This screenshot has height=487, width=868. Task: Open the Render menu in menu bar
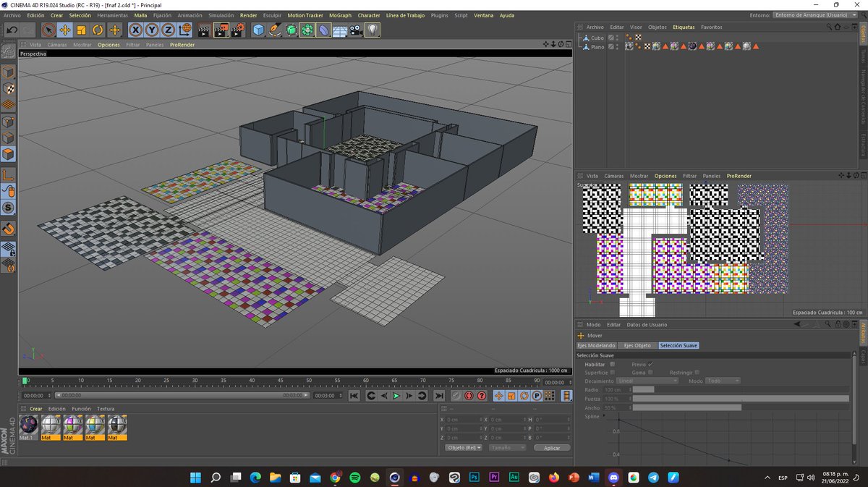click(248, 15)
